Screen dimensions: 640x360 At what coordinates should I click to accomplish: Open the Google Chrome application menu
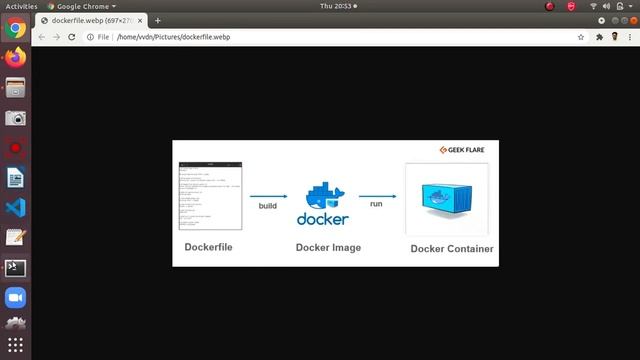(82, 6)
